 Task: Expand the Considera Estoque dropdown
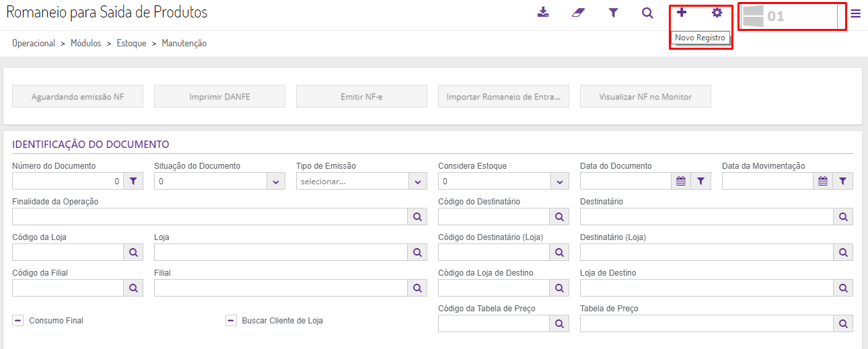point(559,182)
